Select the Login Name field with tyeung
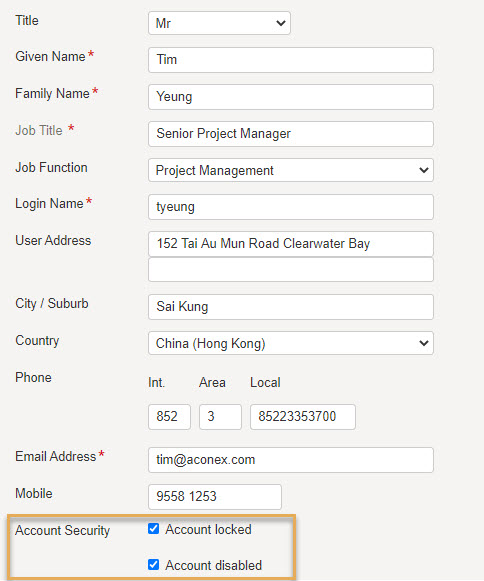The width and height of the screenshot is (484, 581). click(x=291, y=207)
